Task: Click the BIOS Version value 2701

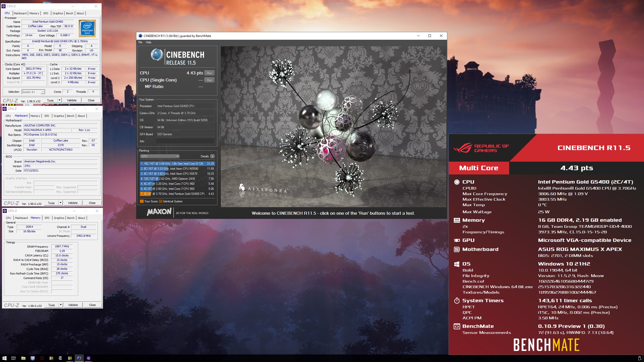Action: click(x=60, y=166)
